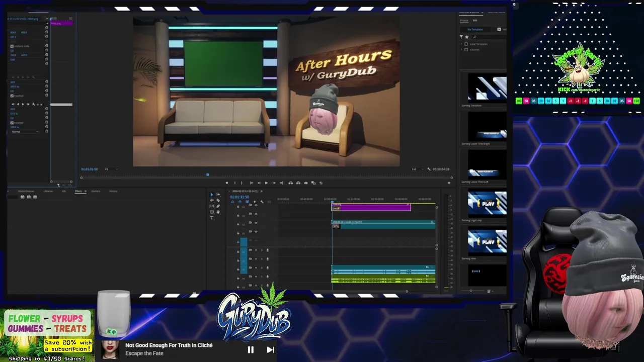Screen dimensions: 644x362
Task: Export frame with camera icon
Action: [306, 183]
